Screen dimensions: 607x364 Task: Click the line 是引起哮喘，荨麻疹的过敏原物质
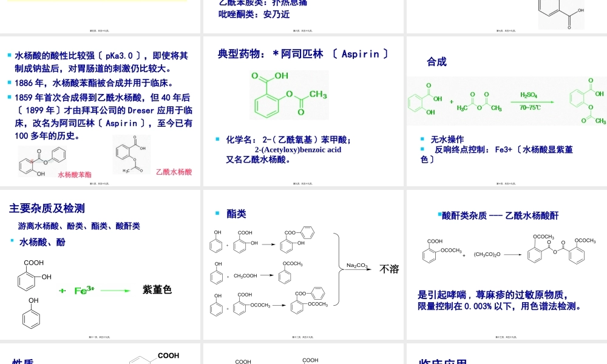(492, 295)
